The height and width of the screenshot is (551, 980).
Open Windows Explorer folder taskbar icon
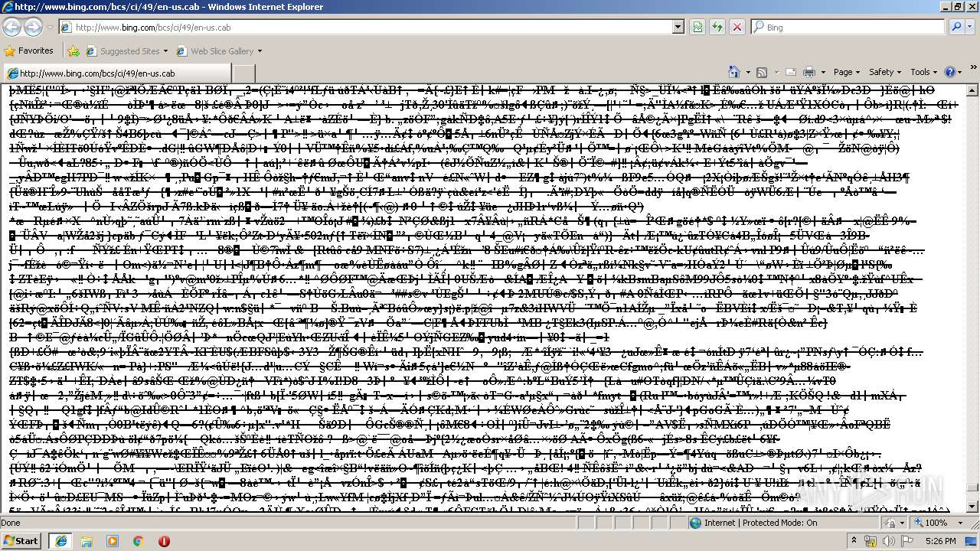coord(87,540)
